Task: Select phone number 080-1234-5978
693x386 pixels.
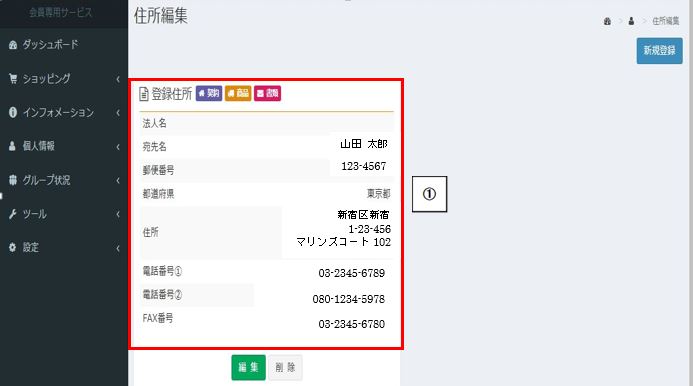Action: point(348,299)
